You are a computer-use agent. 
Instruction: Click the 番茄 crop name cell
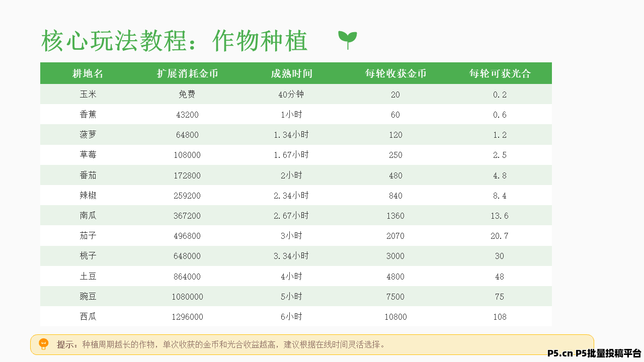[88, 175]
